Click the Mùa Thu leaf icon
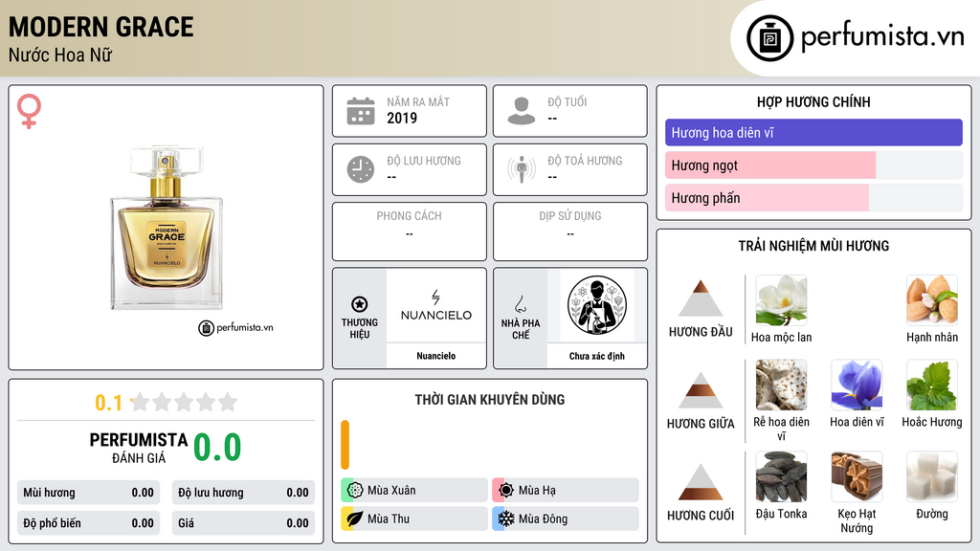Screen dimensions: 980x551 355,518
